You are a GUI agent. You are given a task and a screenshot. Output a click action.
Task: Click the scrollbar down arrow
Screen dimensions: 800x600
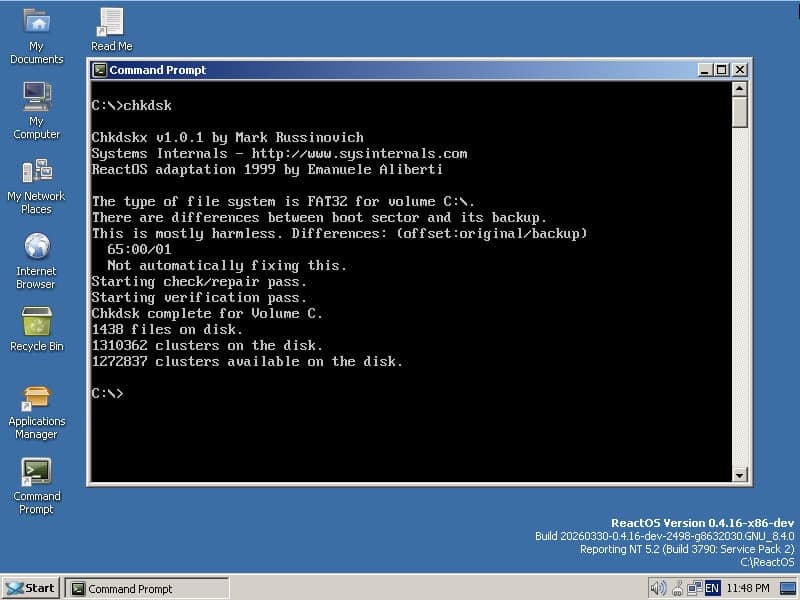click(x=740, y=475)
